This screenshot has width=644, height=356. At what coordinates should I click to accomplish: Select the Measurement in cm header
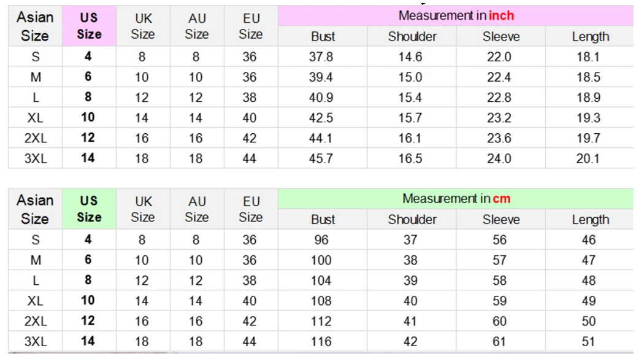pos(456,198)
